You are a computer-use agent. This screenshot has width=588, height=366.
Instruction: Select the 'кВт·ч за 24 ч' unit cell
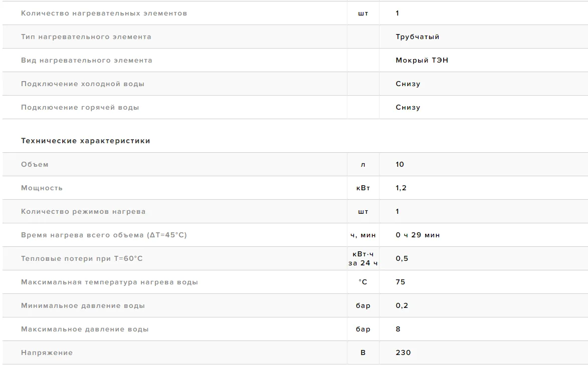tap(363, 258)
